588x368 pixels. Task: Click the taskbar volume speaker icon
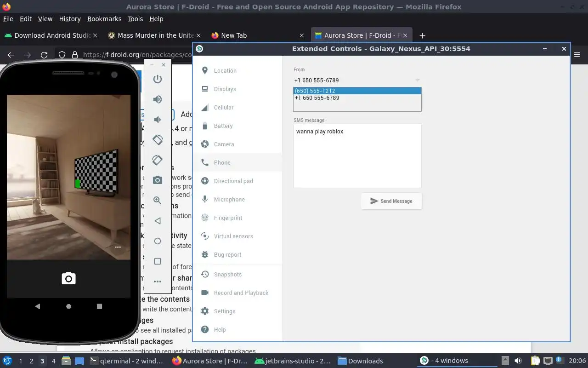(x=518, y=361)
